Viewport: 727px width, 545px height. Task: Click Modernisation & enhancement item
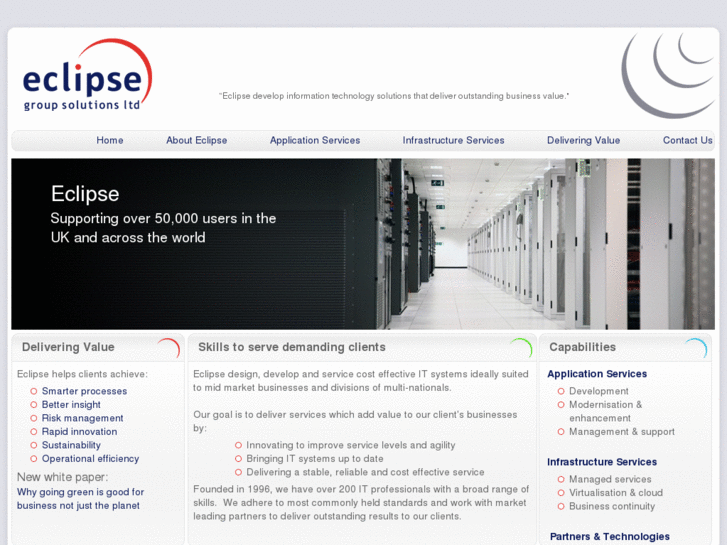click(606, 411)
